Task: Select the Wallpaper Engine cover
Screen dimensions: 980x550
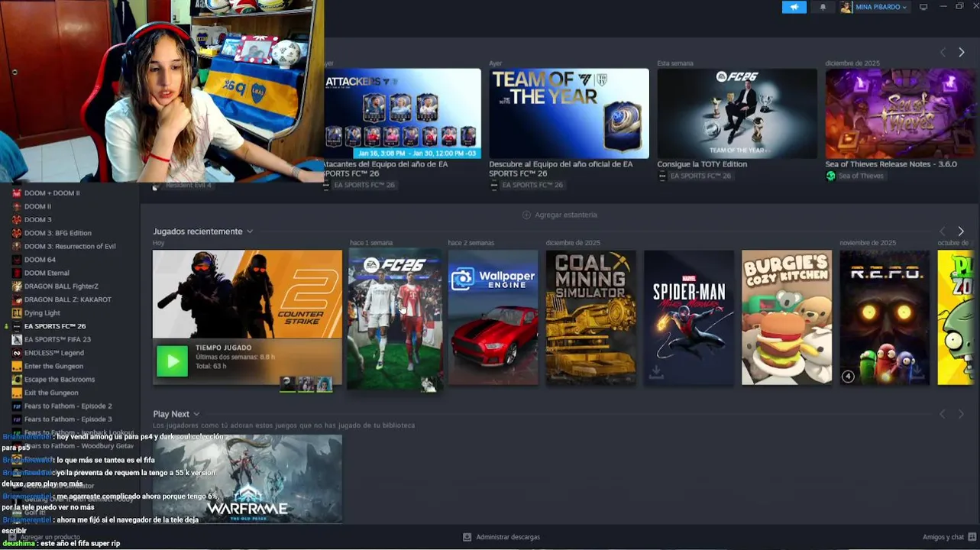Action: pyautogui.click(x=493, y=318)
